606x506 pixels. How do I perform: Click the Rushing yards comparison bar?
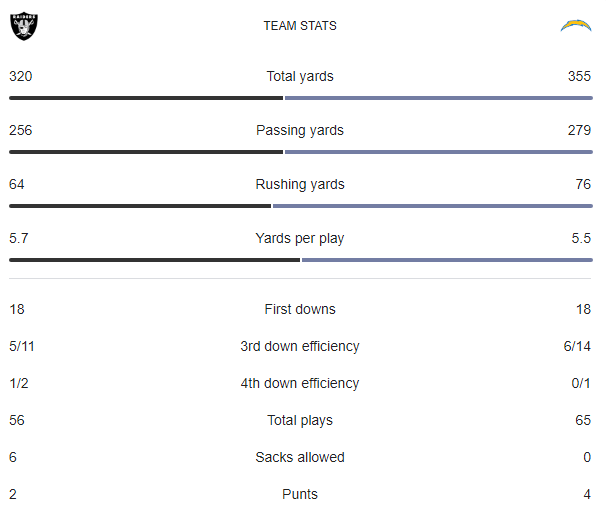(300, 206)
